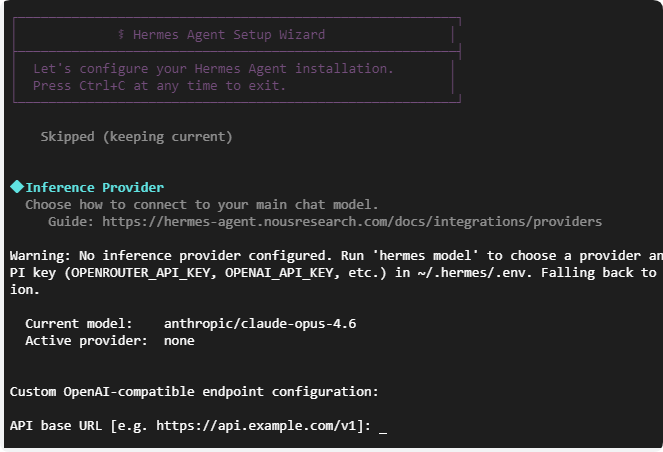Click the Custom OpenAI-compatible endpoint configuration heading

coord(194,391)
